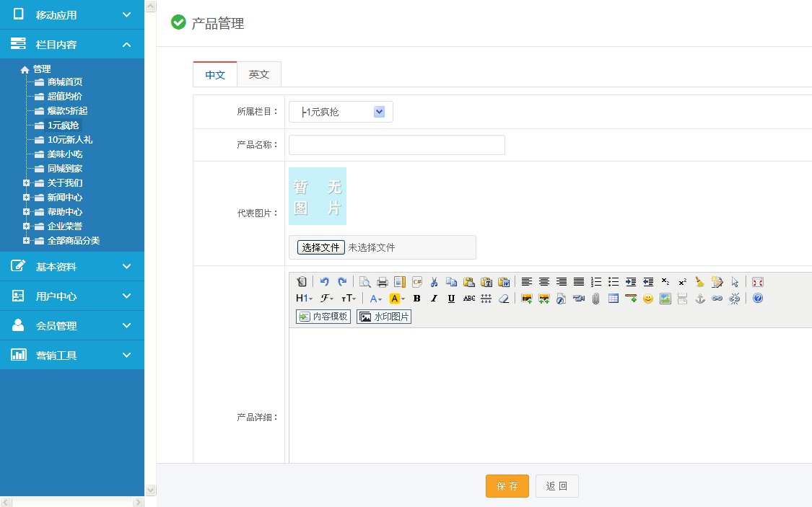This screenshot has width=812, height=507.
Task: Click the cut scissors icon
Action: 435,282
